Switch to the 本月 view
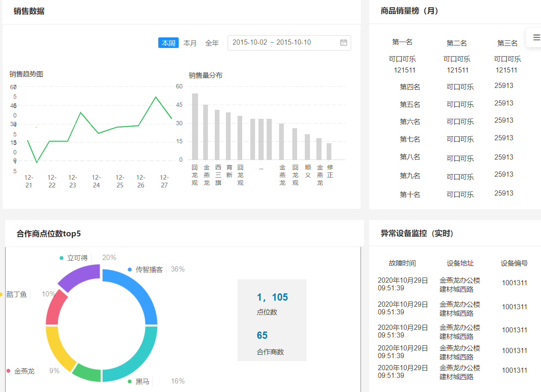 pos(190,42)
